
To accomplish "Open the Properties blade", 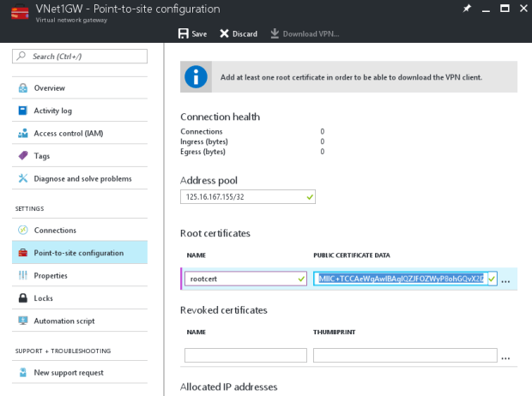I will pos(51,275).
